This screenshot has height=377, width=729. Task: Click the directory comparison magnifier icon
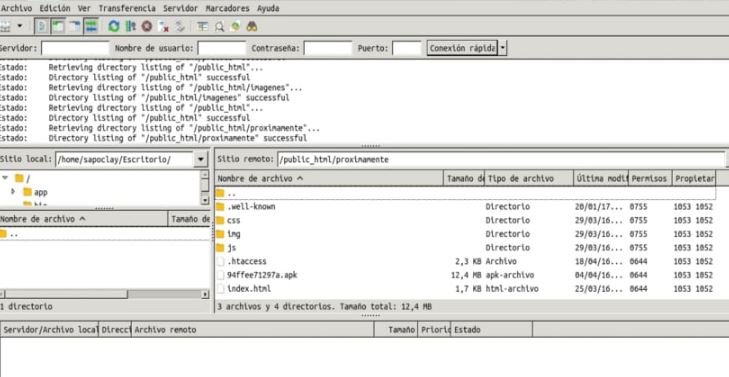(219, 26)
